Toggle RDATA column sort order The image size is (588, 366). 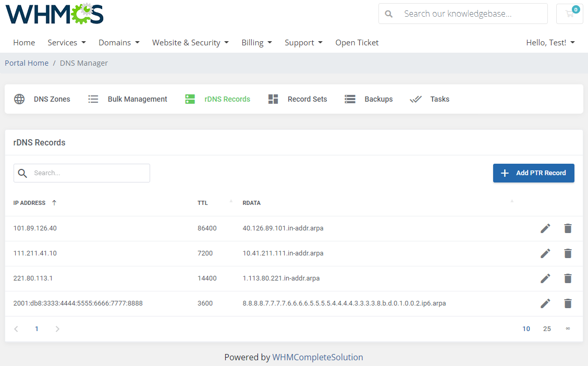[x=511, y=201]
